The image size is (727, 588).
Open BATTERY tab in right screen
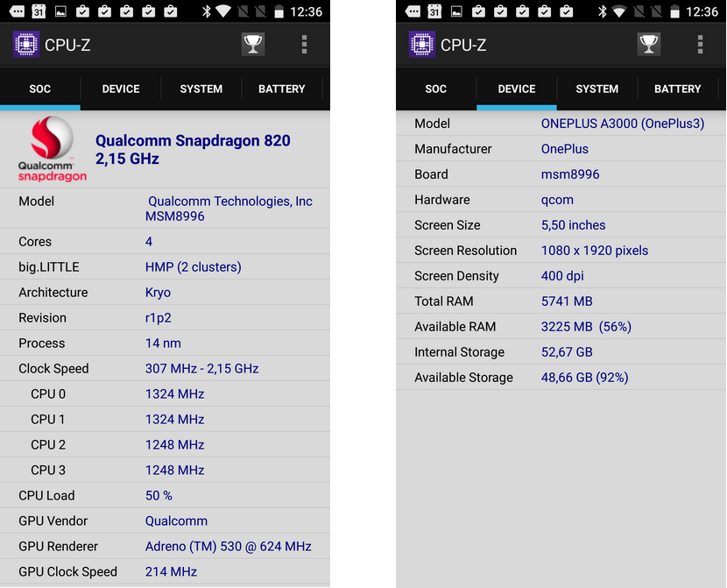[x=677, y=89]
